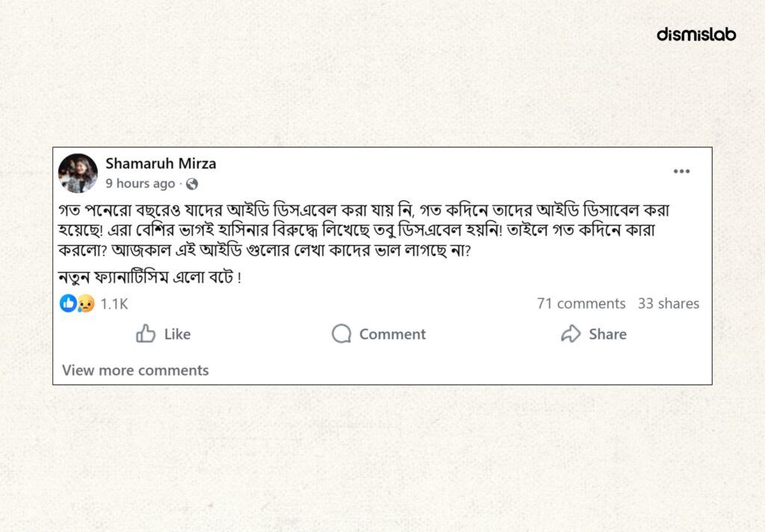Click the arrow icon beside Share

tap(571, 334)
